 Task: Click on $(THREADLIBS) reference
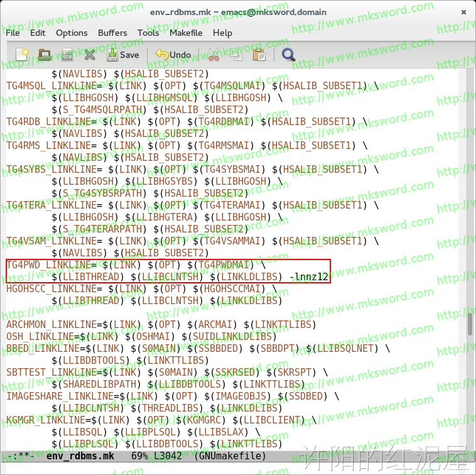coord(167,408)
